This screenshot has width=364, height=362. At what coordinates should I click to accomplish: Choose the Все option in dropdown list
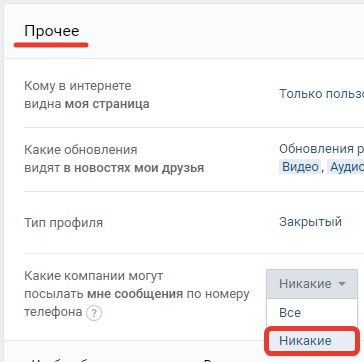(312, 313)
